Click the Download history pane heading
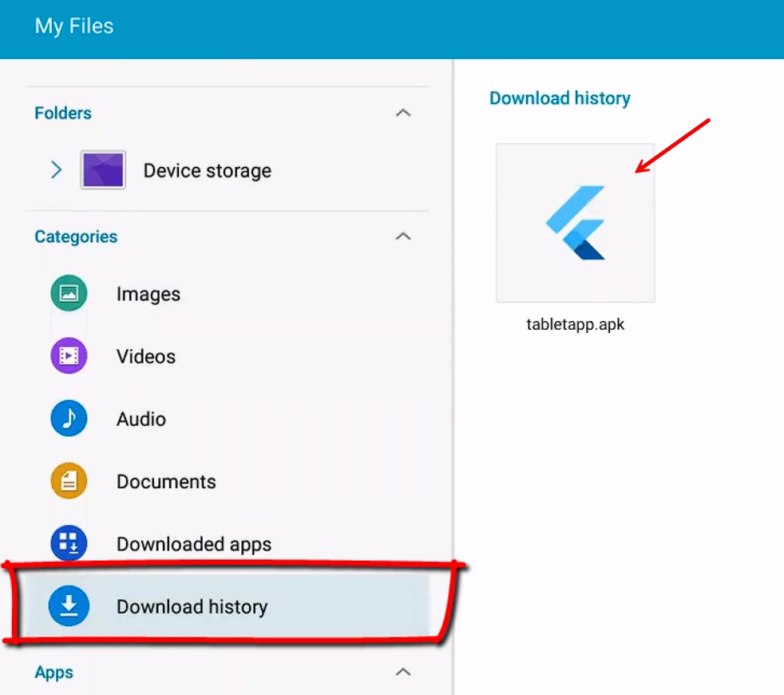The width and height of the screenshot is (784, 695). [560, 98]
